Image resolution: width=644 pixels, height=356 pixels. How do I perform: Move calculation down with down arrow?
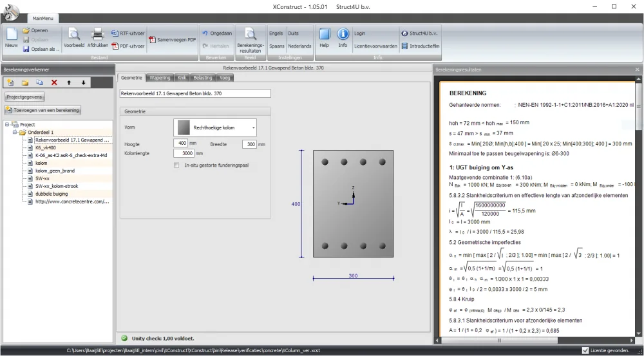(x=83, y=82)
